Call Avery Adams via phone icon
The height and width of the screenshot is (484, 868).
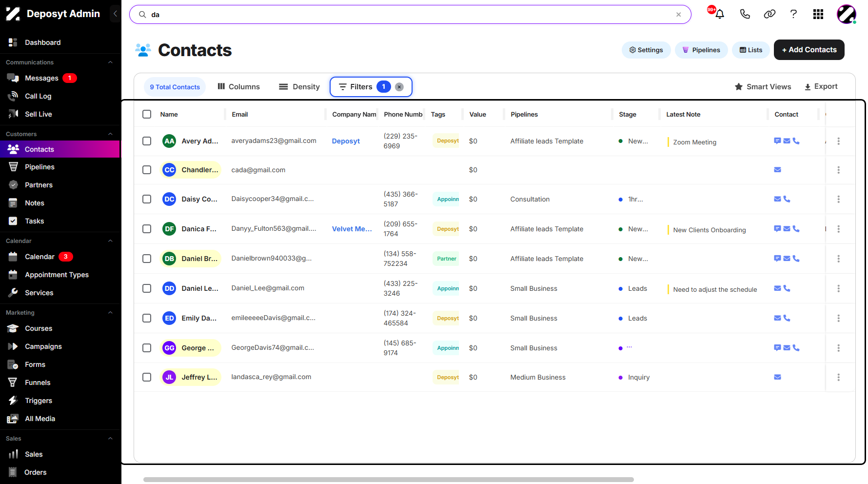796,141
